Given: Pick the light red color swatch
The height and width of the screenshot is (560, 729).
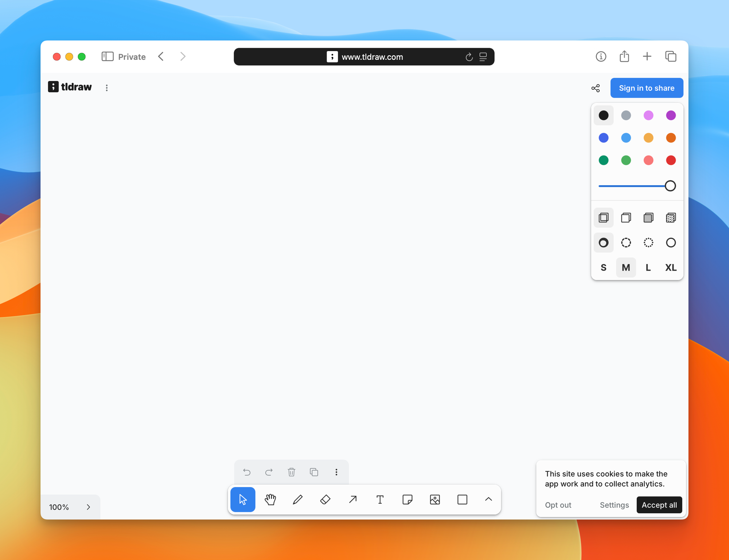Looking at the screenshot, I should point(648,160).
